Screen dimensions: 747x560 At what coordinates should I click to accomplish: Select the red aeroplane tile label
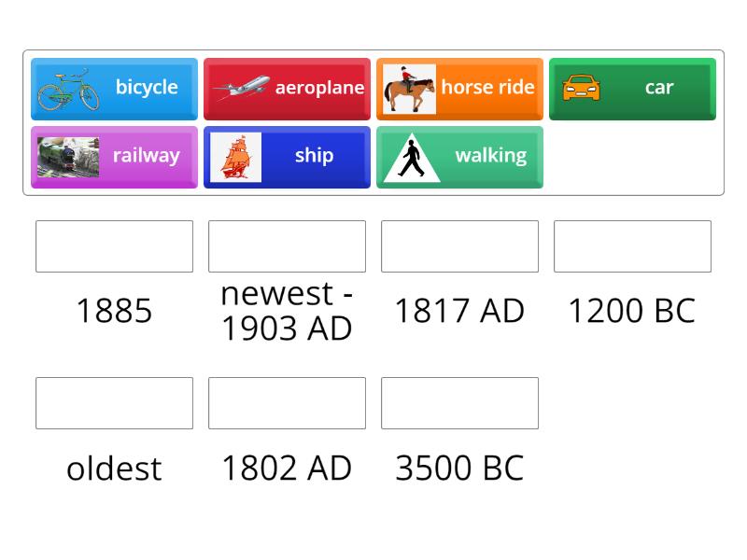(x=319, y=88)
